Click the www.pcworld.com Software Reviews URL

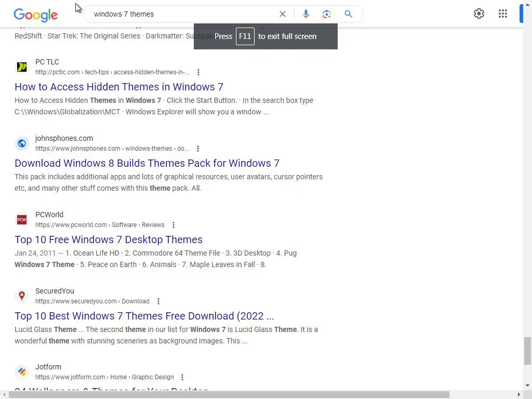[100, 225]
